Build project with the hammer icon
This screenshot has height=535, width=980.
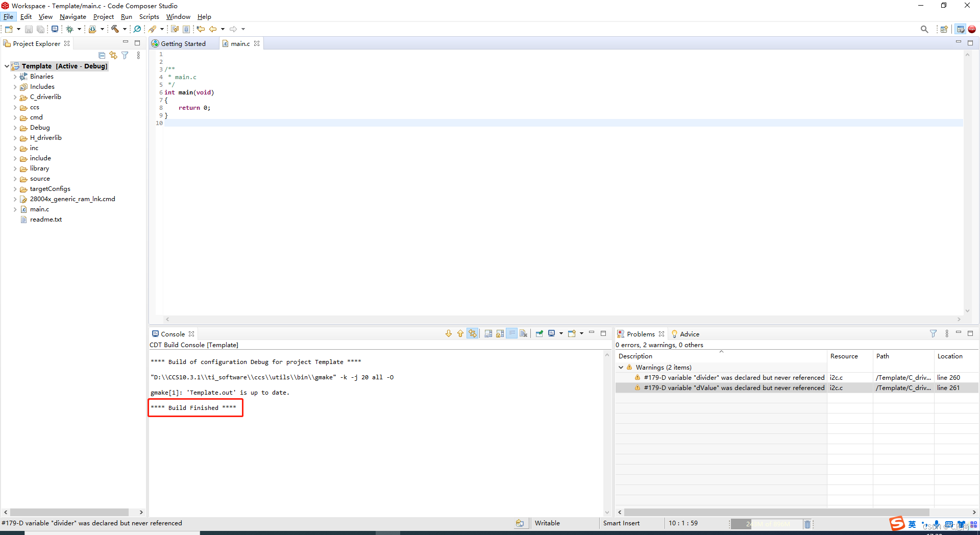click(x=115, y=29)
